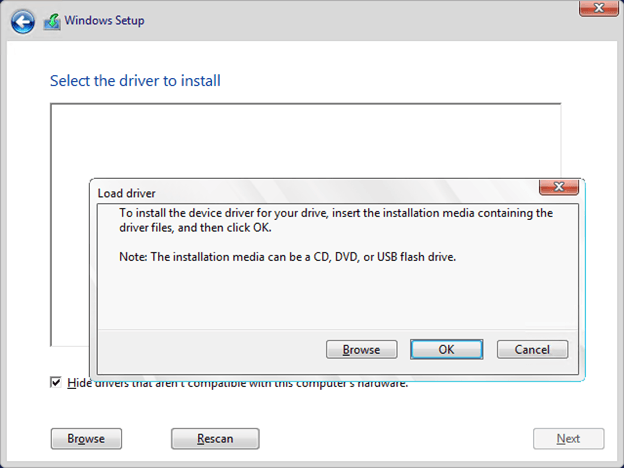Click the Windows Setup icon in title bar
The width and height of the screenshot is (624, 468).
[52, 22]
